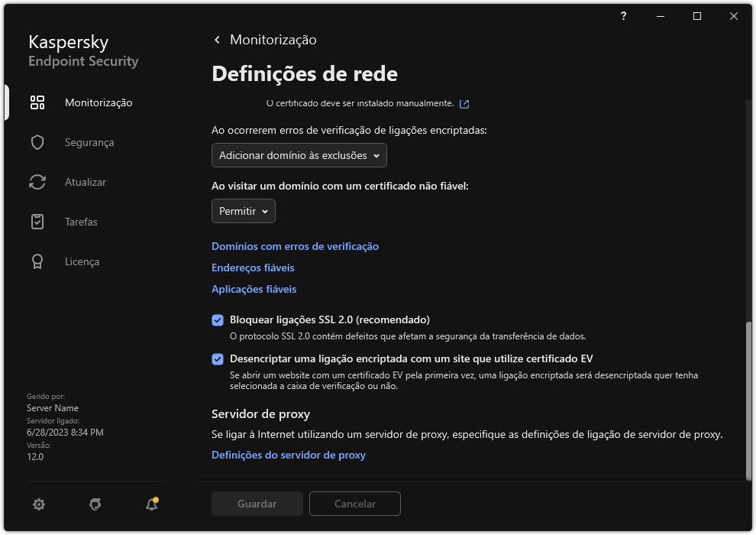The image size is (756, 535).
Task: Click the Tarefas clipboard icon
Action: pyautogui.click(x=37, y=222)
